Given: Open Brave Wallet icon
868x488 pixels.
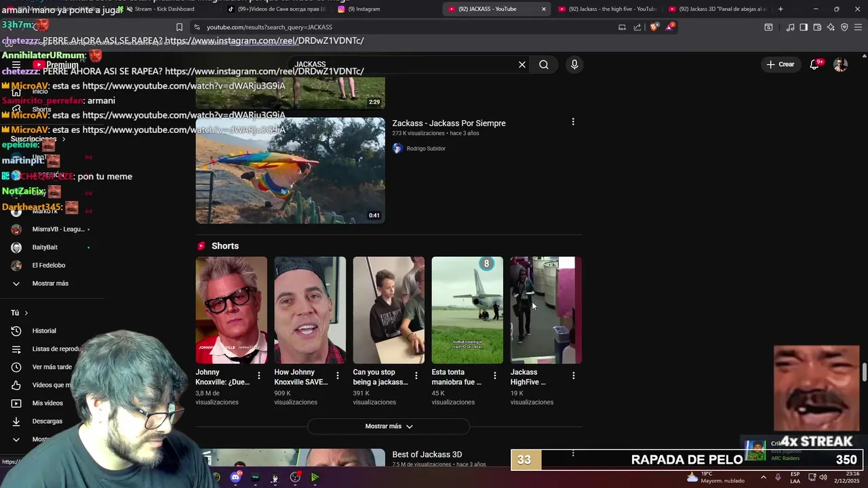Looking at the screenshot, I should 817,27.
